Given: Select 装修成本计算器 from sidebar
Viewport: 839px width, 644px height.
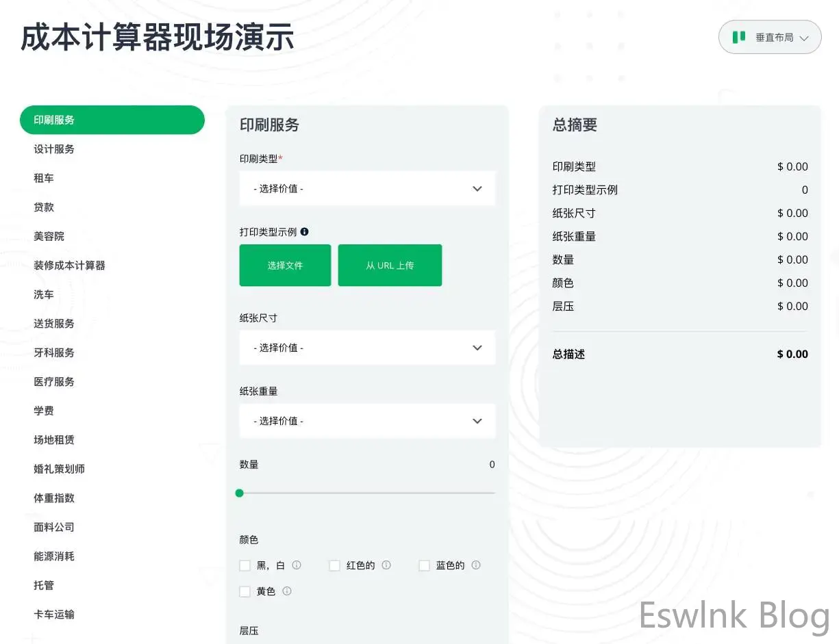Looking at the screenshot, I should pos(69,266).
